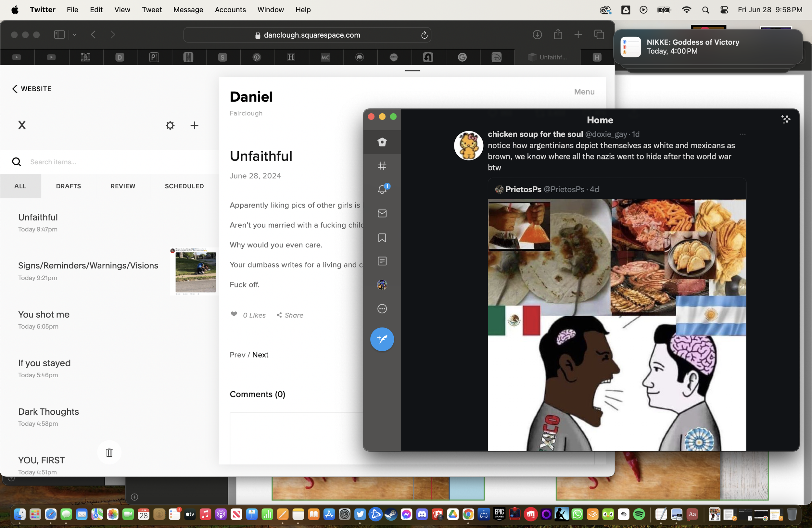The height and width of the screenshot is (528, 812).
Task: Switch to DRAFTS tab
Action: coord(68,186)
